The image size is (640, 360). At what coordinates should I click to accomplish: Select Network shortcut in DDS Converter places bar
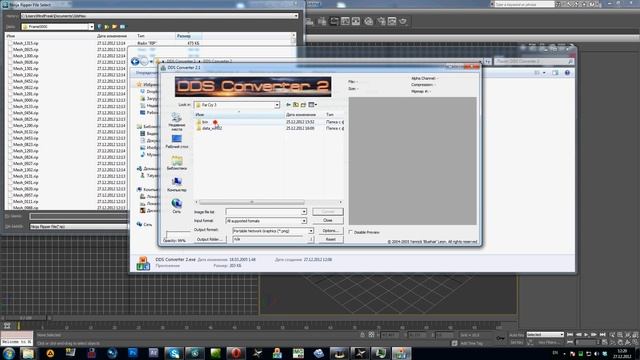[x=177, y=206]
